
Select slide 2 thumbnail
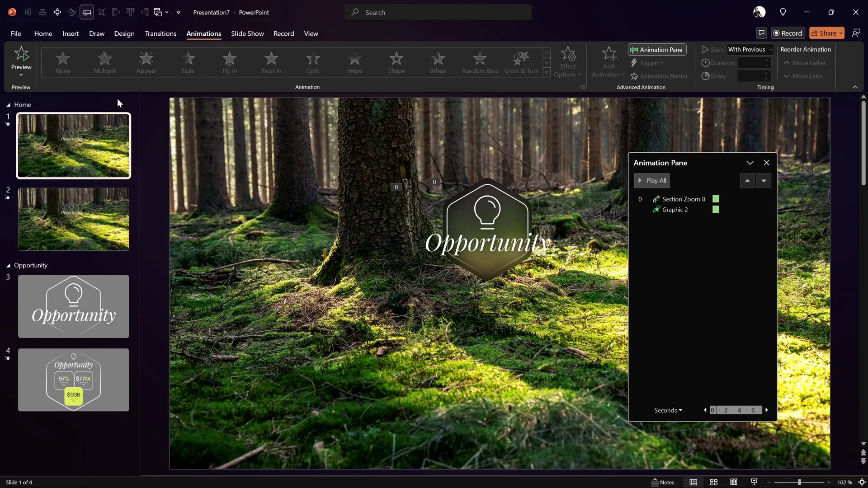click(x=74, y=219)
